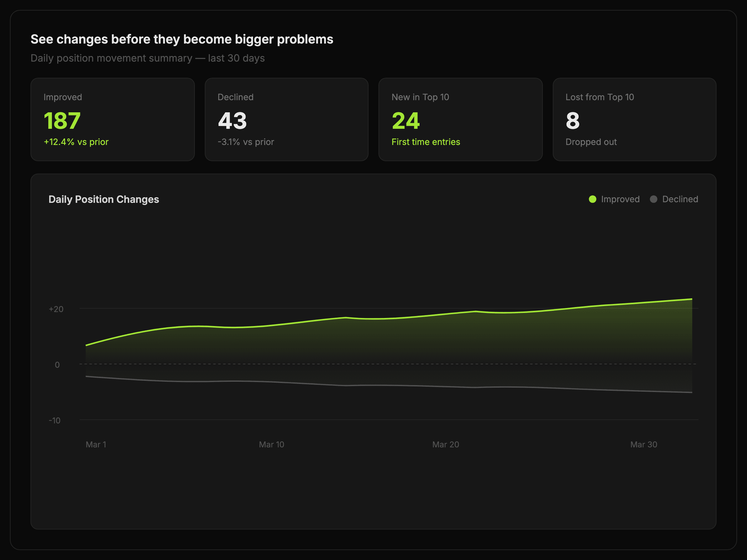
Task: Toggle the Improved series legend label
Action: (620, 199)
